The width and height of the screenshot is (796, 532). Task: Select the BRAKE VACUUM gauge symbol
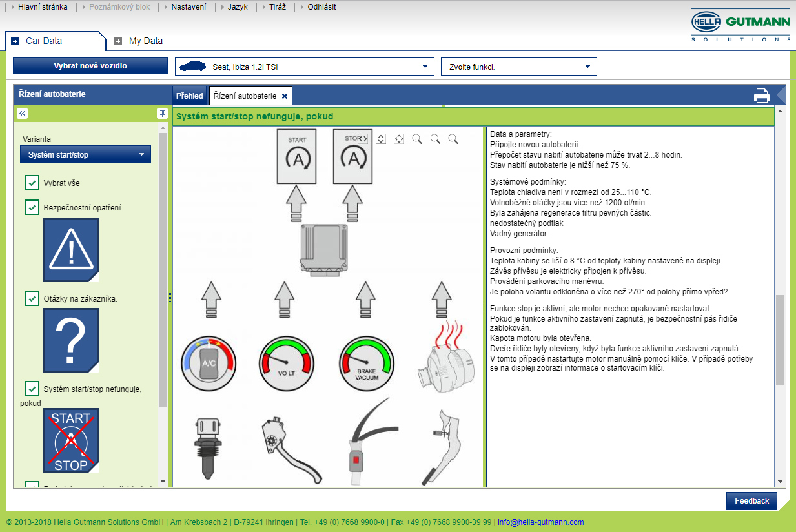tap(367, 363)
